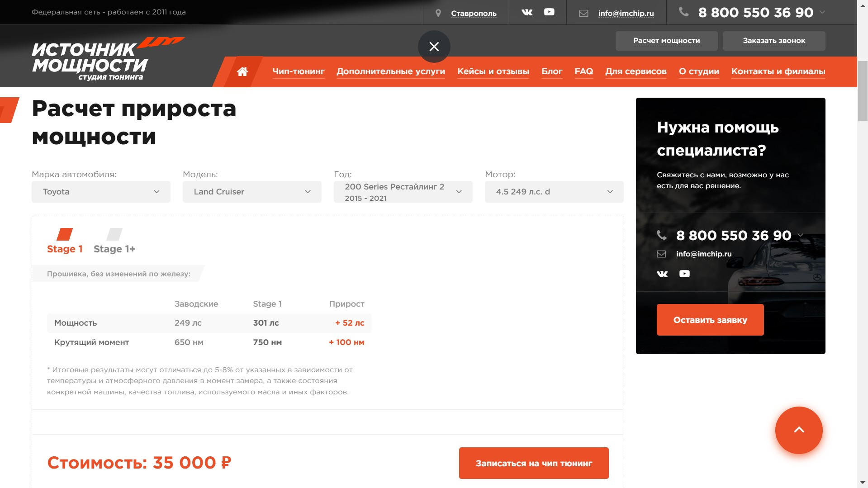Open the Кейсы и отзывы menu item

(493, 71)
